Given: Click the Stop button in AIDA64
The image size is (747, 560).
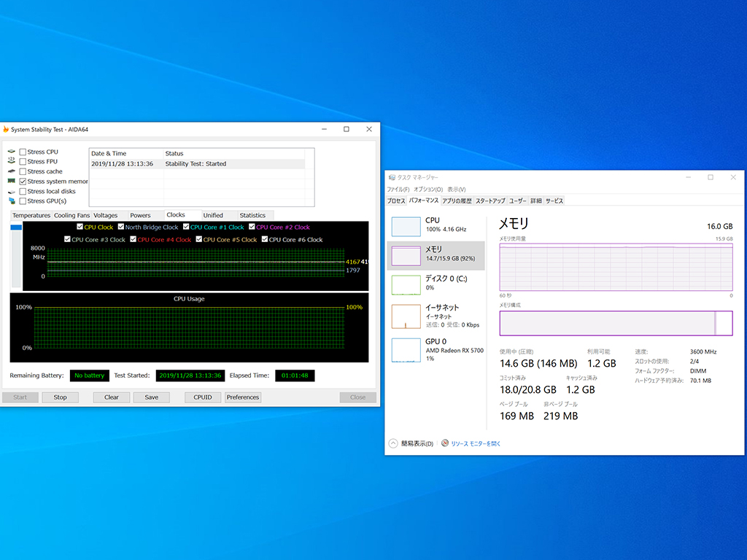Looking at the screenshot, I should (x=60, y=397).
